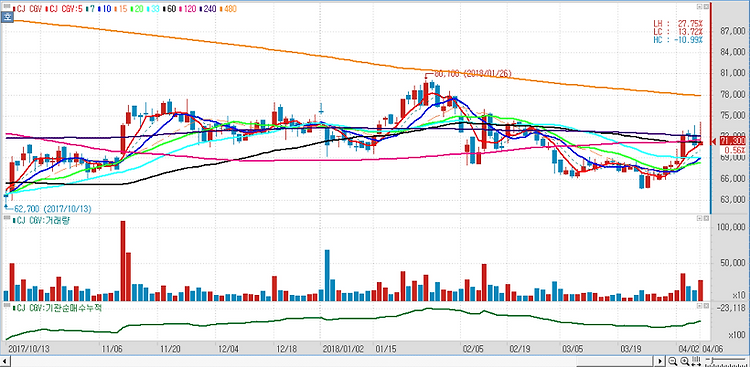The width and height of the screenshot is (750, 367).
Task: Click the blue 호 icon at chart corner
Action: point(7,17)
